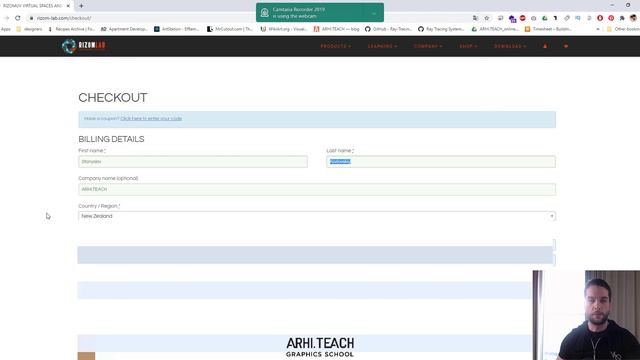
Task: Open the shopping cart icon in site header
Action: click(566, 46)
